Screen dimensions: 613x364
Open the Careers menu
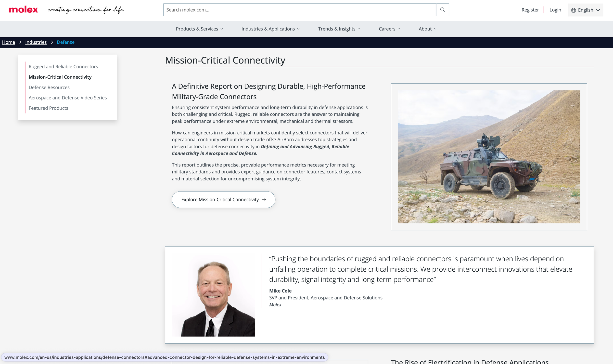pos(389,29)
